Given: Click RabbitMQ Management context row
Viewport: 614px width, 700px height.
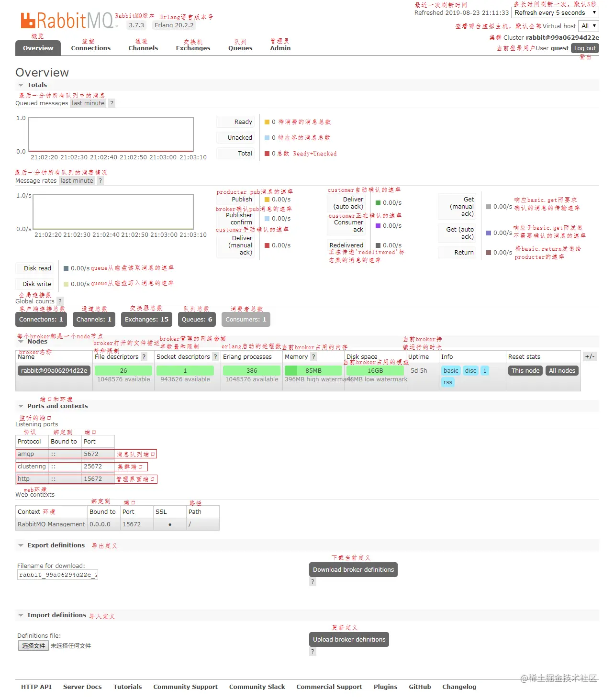Looking at the screenshot, I should (117, 524).
